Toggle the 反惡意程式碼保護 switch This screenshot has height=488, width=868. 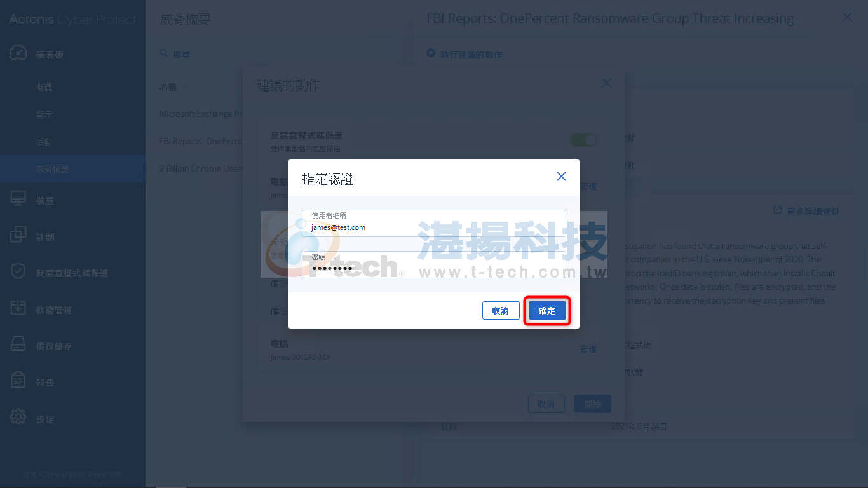(x=583, y=140)
